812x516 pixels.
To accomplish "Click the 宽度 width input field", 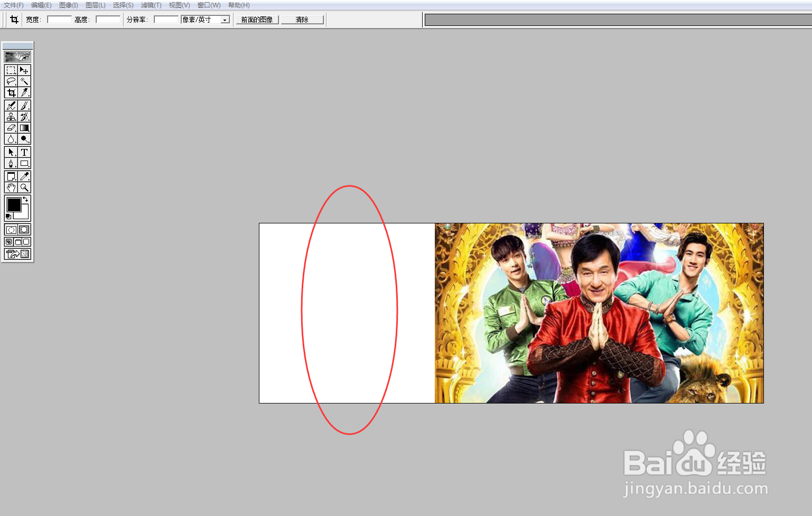I will point(59,20).
